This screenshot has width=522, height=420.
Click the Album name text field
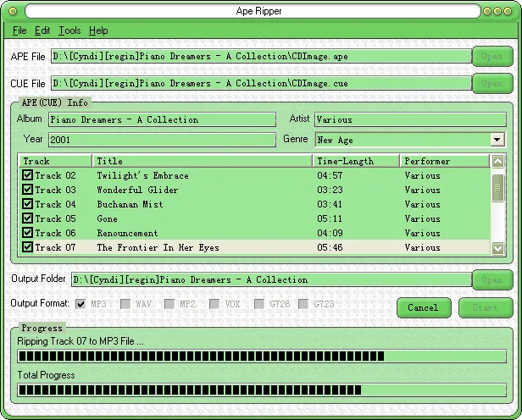(162, 119)
